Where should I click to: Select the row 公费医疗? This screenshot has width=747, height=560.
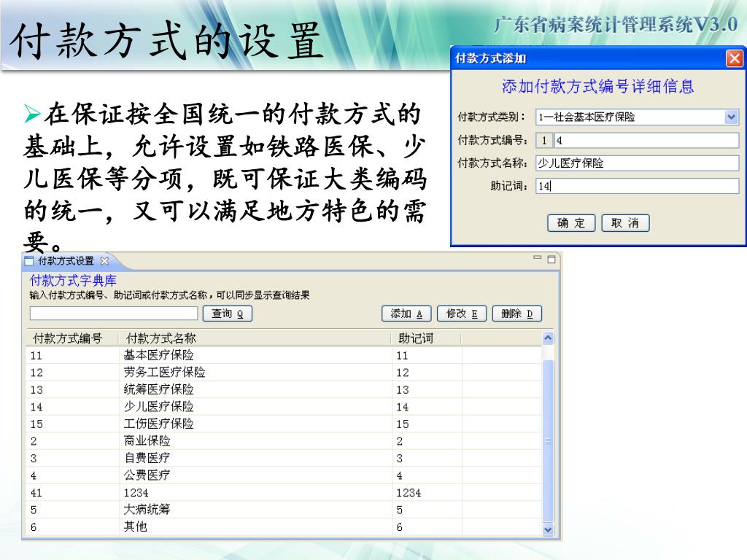click(284, 475)
